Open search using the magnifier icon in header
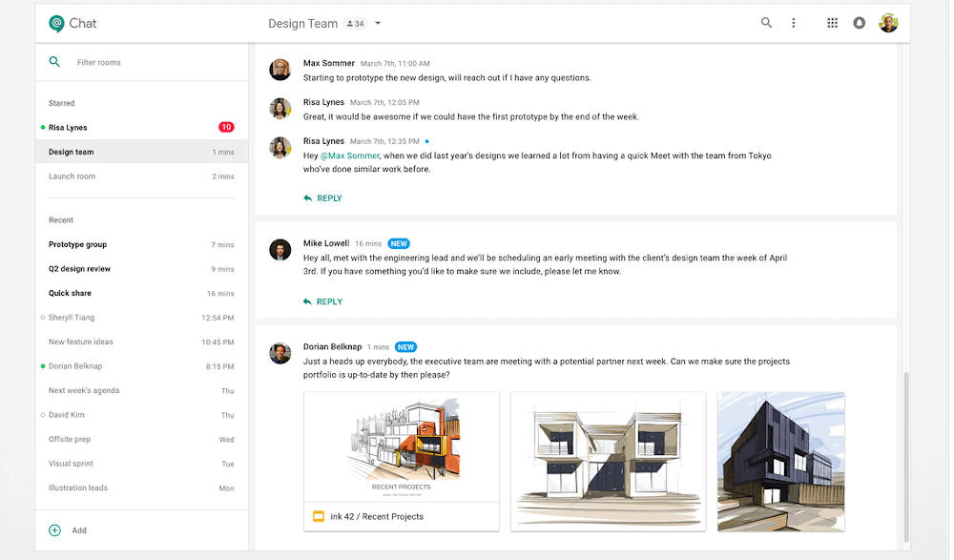Screen dimensions: 954x560 click(x=766, y=23)
